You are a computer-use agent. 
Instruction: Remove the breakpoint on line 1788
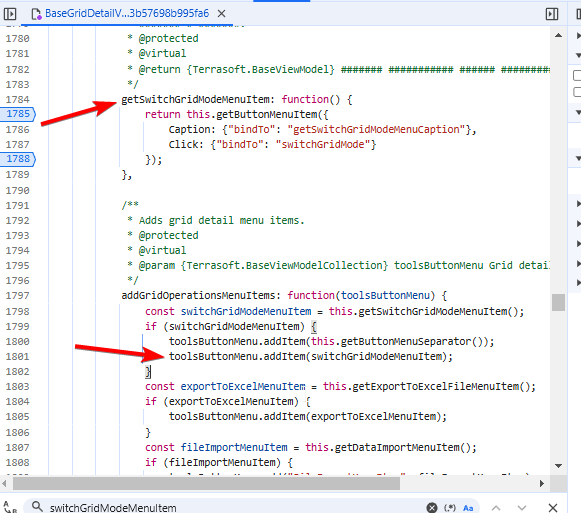[18, 159]
